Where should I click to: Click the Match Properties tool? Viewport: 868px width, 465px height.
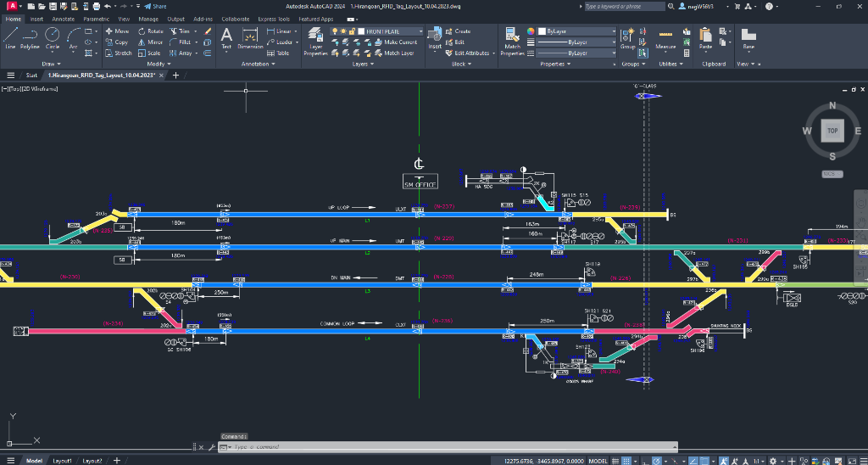512,42
